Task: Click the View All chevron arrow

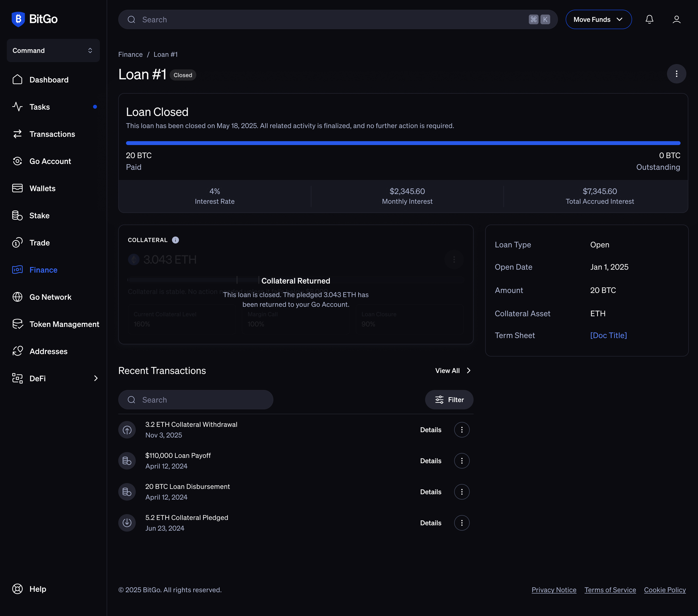Action: [468, 370]
